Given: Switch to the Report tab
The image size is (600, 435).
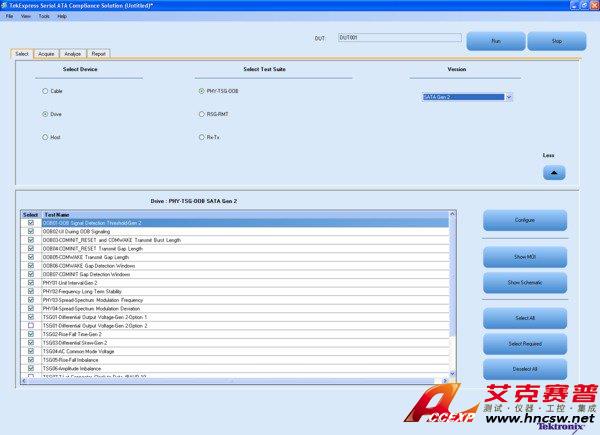Looking at the screenshot, I should (x=99, y=53).
